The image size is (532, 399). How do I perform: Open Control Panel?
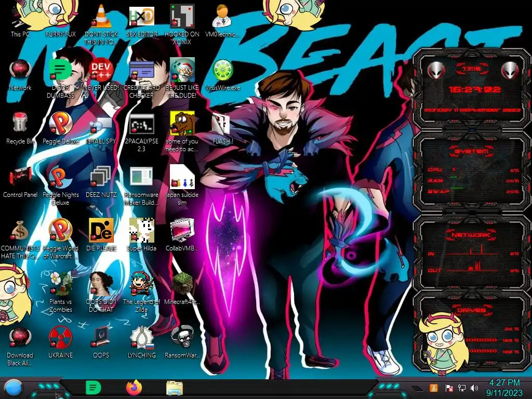pos(20,182)
